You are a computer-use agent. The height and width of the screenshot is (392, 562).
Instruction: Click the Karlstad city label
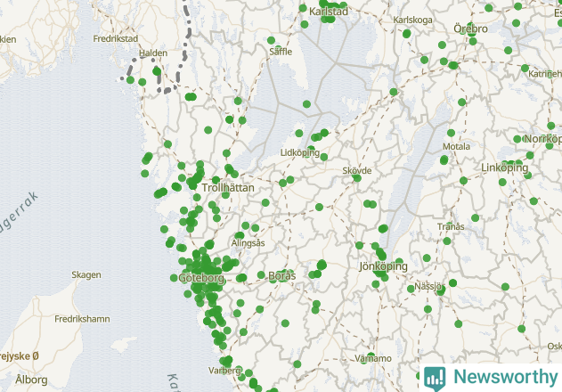[x=329, y=12]
